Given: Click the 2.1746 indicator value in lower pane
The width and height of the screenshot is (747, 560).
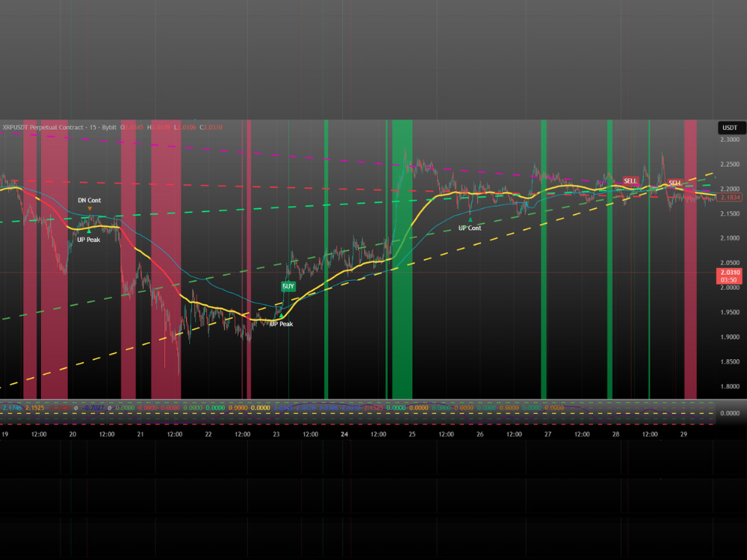Looking at the screenshot, I should (x=13, y=408).
